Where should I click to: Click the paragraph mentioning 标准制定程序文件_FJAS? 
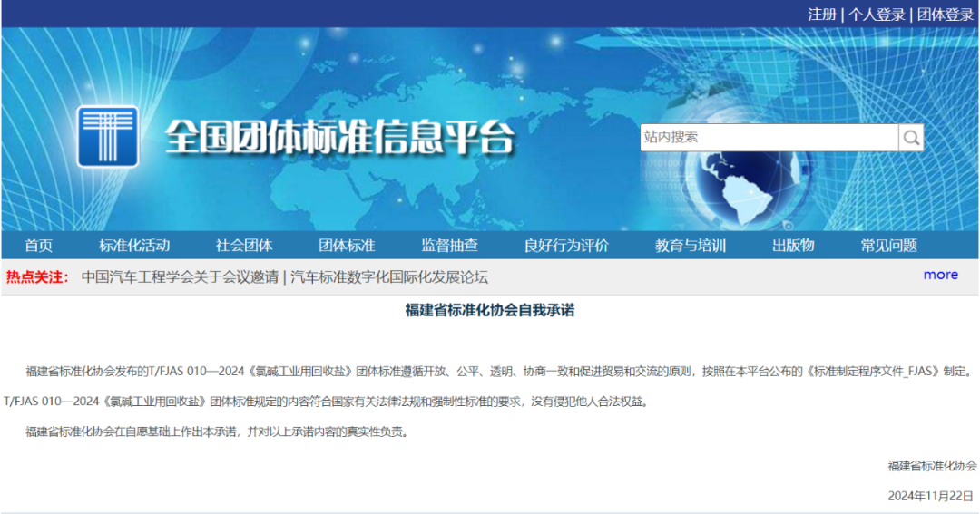coord(500,372)
